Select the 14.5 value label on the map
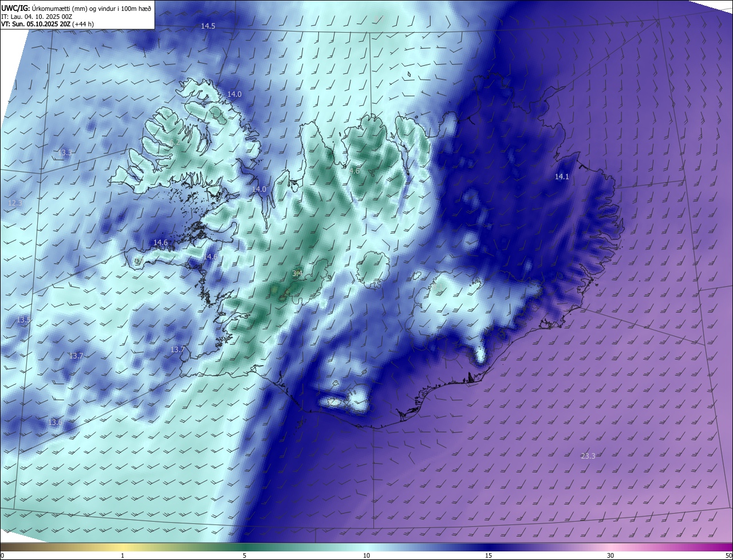This screenshot has height=560, width=733. coord(208,26)
